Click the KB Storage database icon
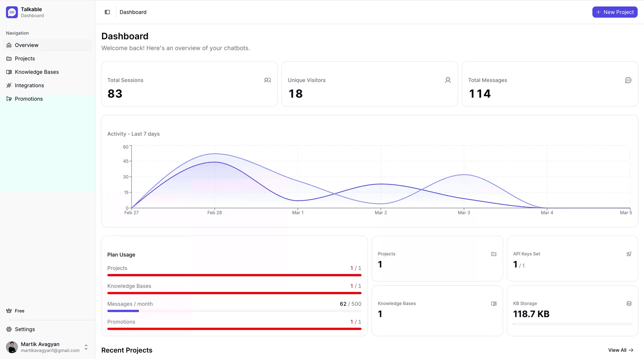The height and width of the screenshot is (359, 644). pos(629,304)
